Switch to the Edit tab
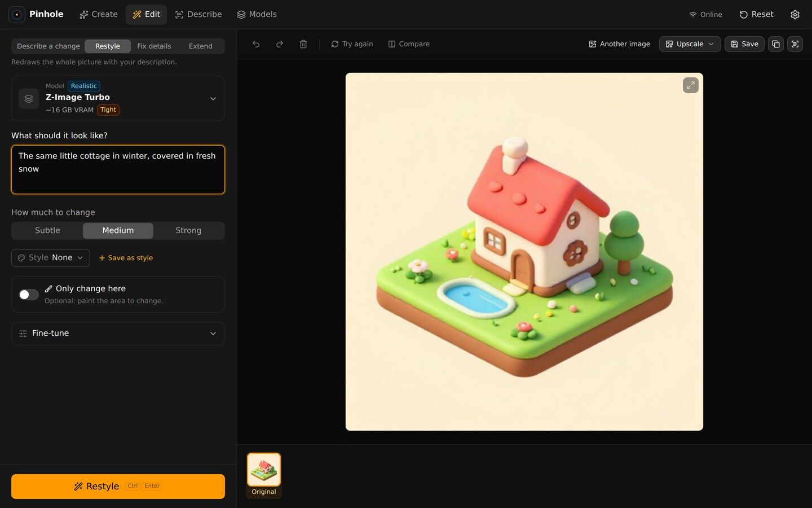The image size is (812, 508). point(147,15)
